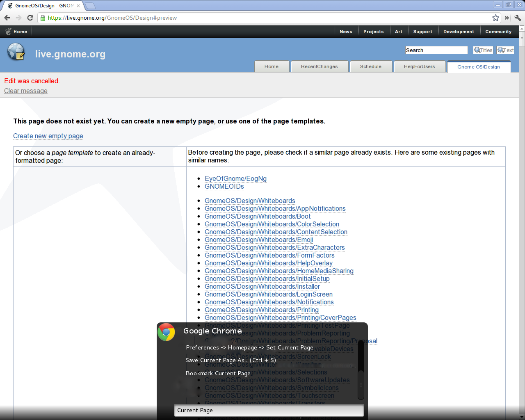The width and height of the screenshot is (525, 420).
Task: Search by Titles button
Action: tap(483, 50)
